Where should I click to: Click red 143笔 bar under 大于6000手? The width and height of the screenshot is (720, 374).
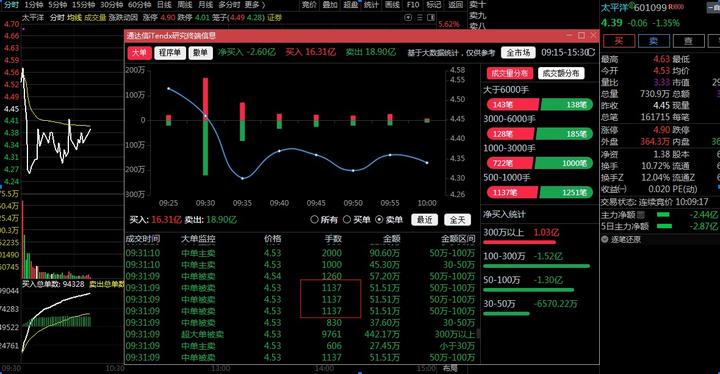(x=512, y=105)
